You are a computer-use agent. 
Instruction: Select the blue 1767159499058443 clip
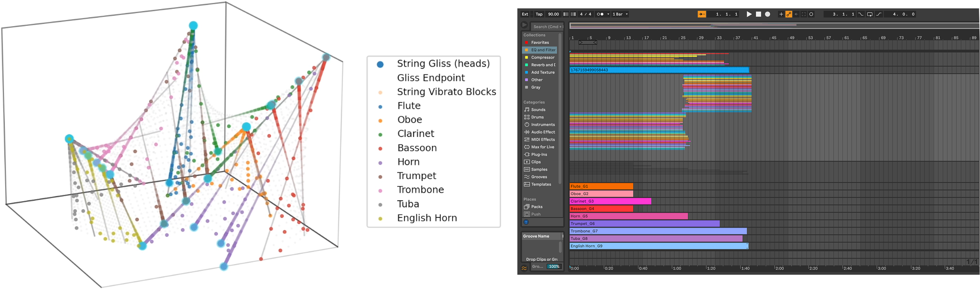coord(659,70)
